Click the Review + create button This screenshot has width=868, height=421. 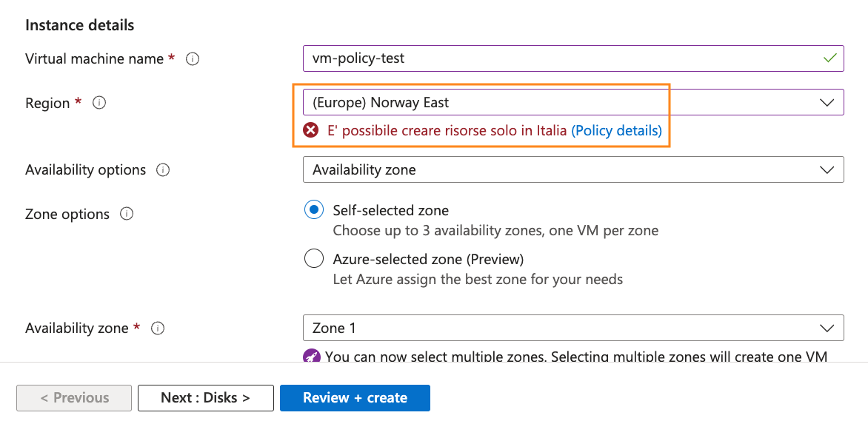click(x=355, y=397)
